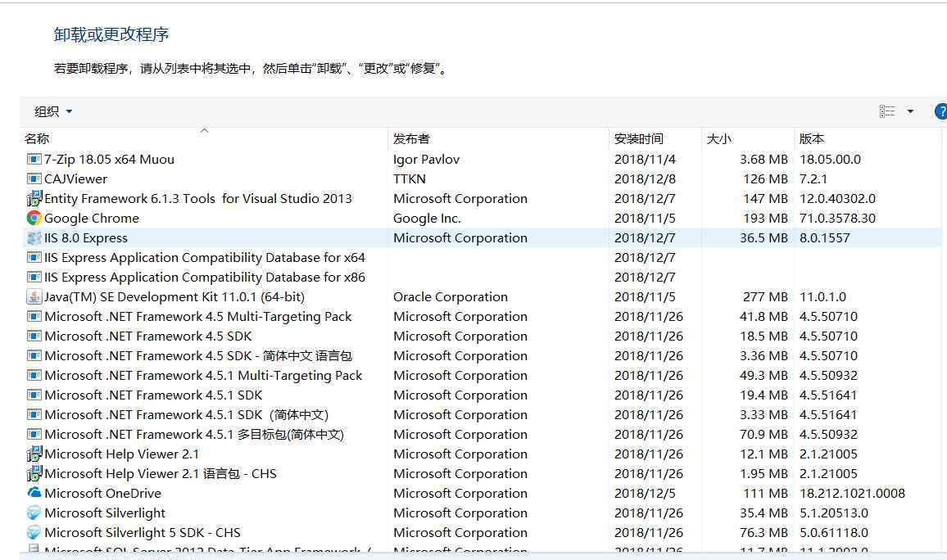The width and height of the screenshot is (947, 560).
Task: Select the CAJViewer program icon
Action: click(x=34, y=178)
